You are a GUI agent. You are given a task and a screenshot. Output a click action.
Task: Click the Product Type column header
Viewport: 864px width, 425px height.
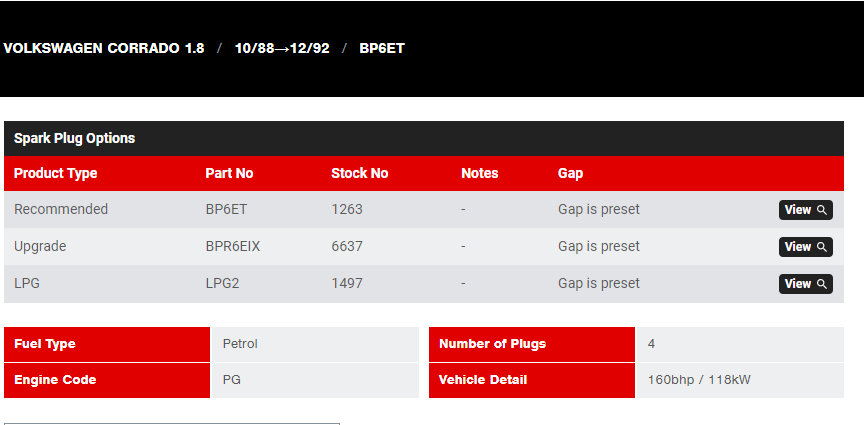tap(56, 173)
